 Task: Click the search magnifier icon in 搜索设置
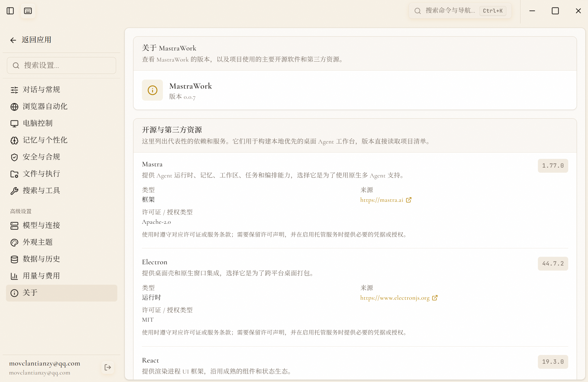tap(16, 65)
